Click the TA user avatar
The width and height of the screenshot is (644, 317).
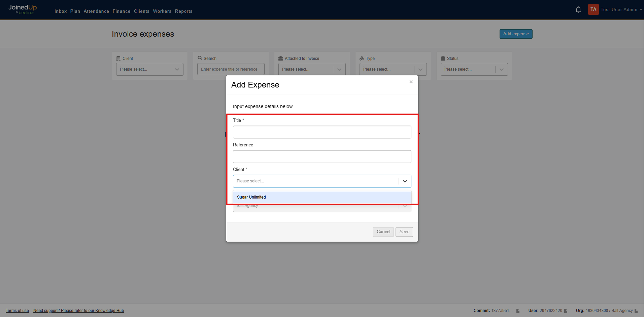tap(593, 9)
